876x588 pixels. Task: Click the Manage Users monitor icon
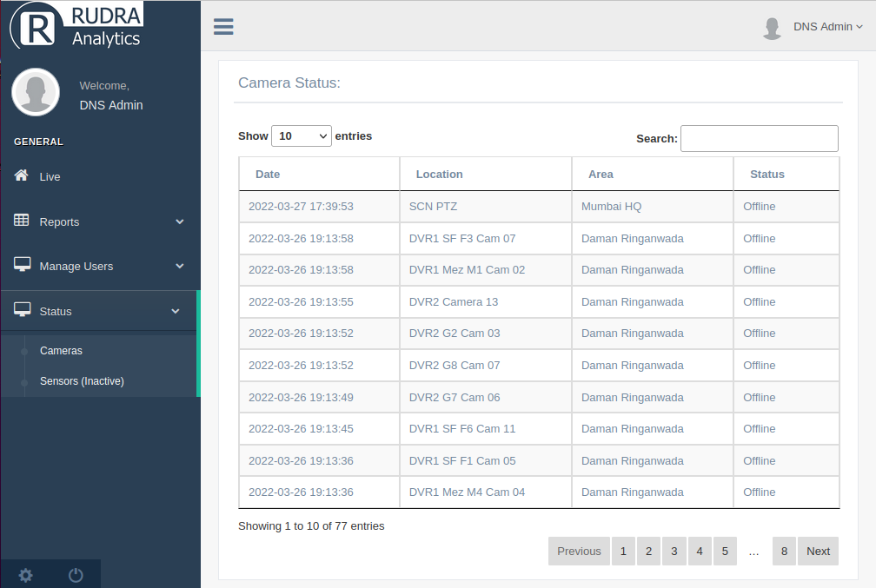(23, 265)
